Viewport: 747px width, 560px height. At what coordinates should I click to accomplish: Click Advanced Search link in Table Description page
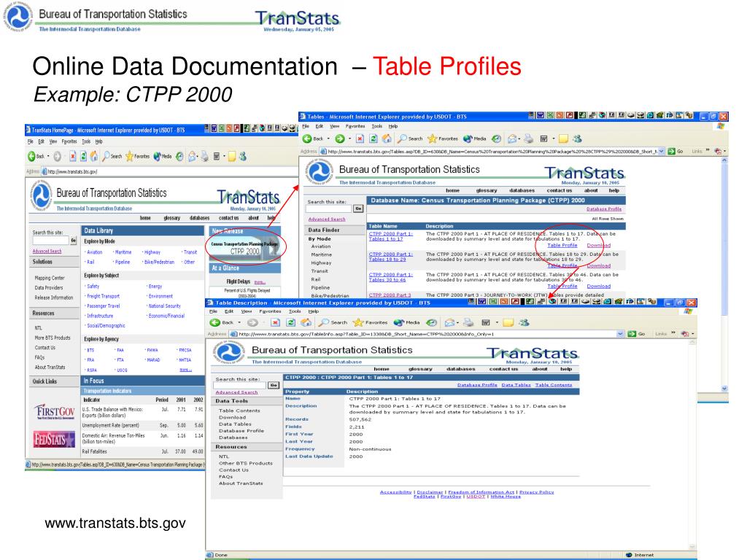(237, 392)
